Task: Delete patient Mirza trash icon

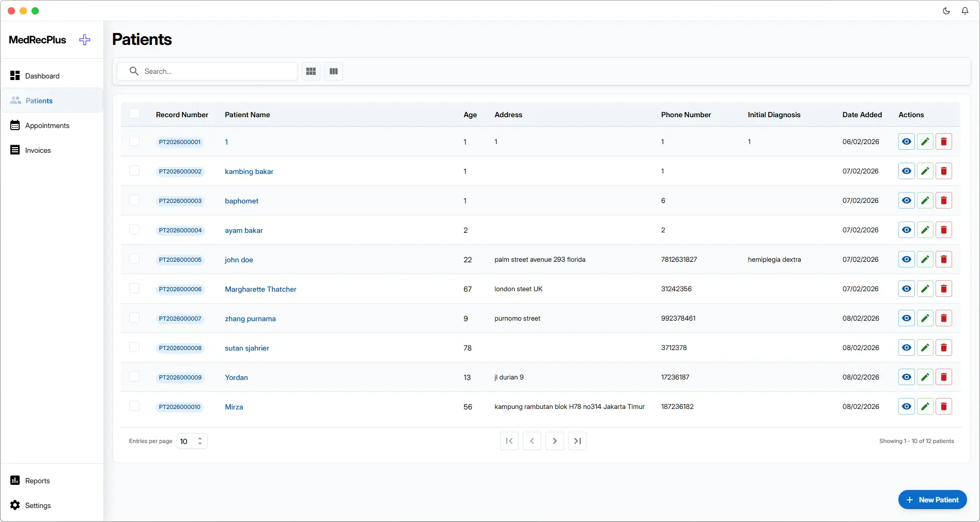Action: pyautogui.click(x=944, y=406)
